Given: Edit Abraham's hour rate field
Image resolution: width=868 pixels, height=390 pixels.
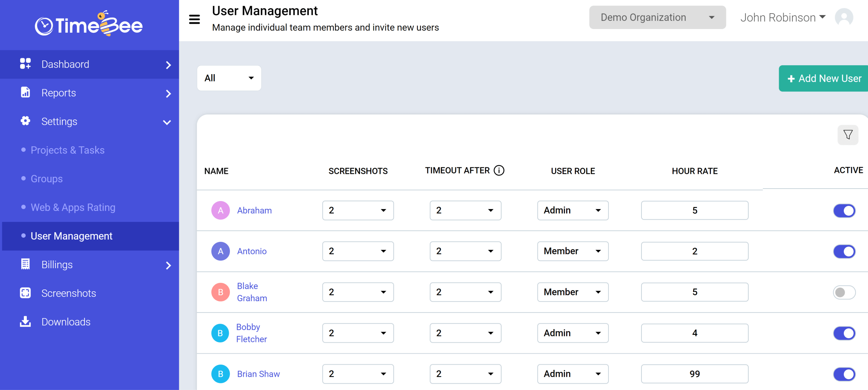Looking at the screenshot, I should (x=695, y=210).
